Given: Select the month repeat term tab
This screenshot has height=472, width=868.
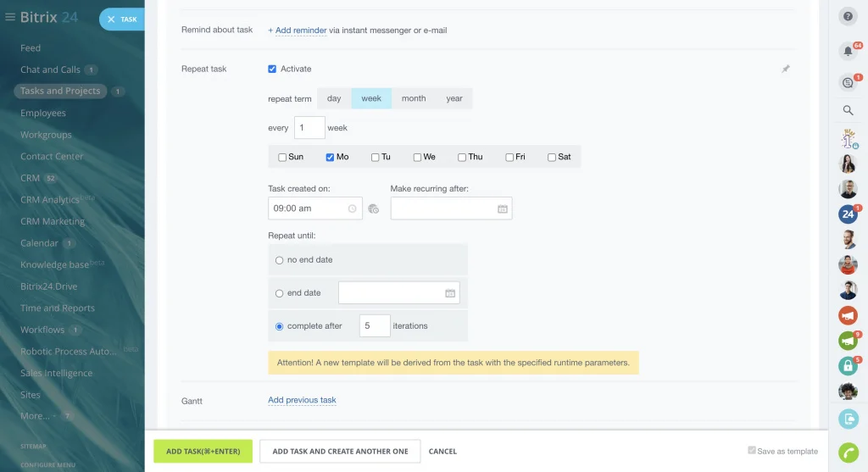Looking at the screenshot, I should coord(414,98).
